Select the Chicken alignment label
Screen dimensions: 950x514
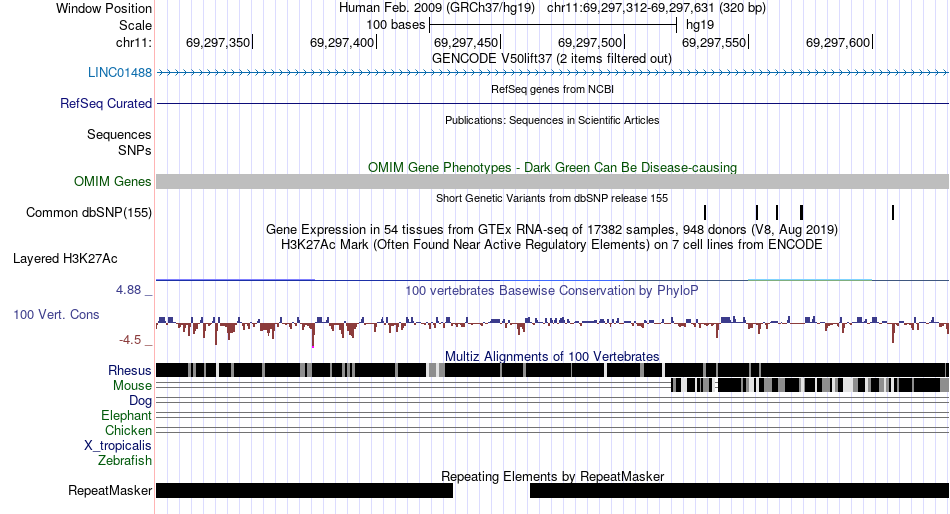tap(128, 430)
